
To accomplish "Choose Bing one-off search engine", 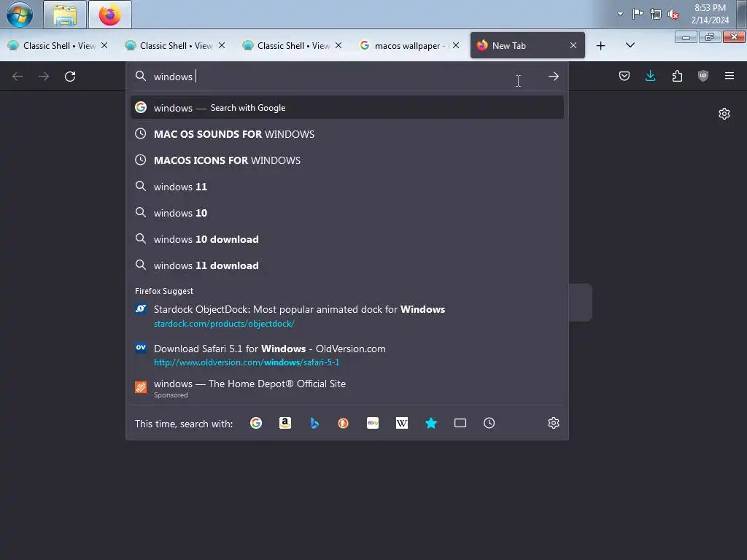I will (x=314, y=423).
